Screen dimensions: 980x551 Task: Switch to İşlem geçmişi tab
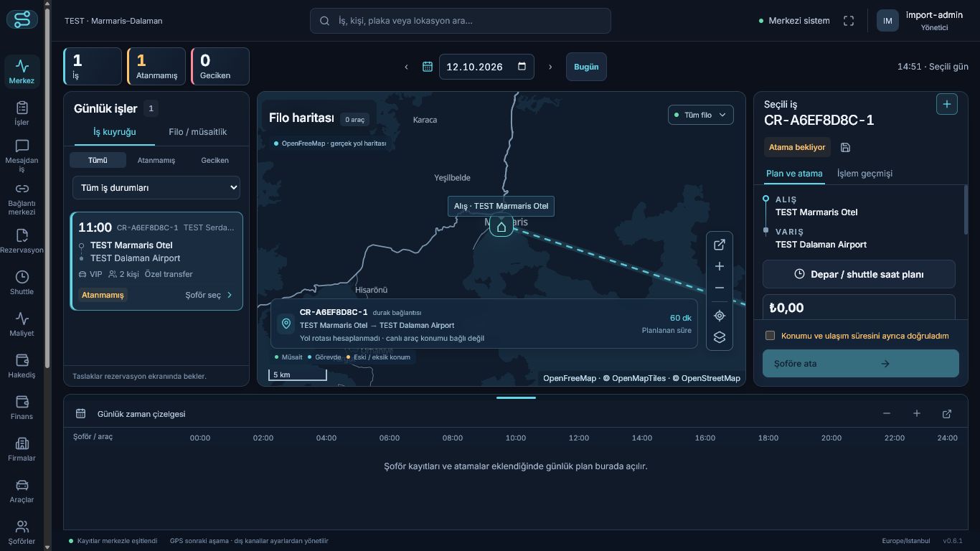[x=864, y=174]
